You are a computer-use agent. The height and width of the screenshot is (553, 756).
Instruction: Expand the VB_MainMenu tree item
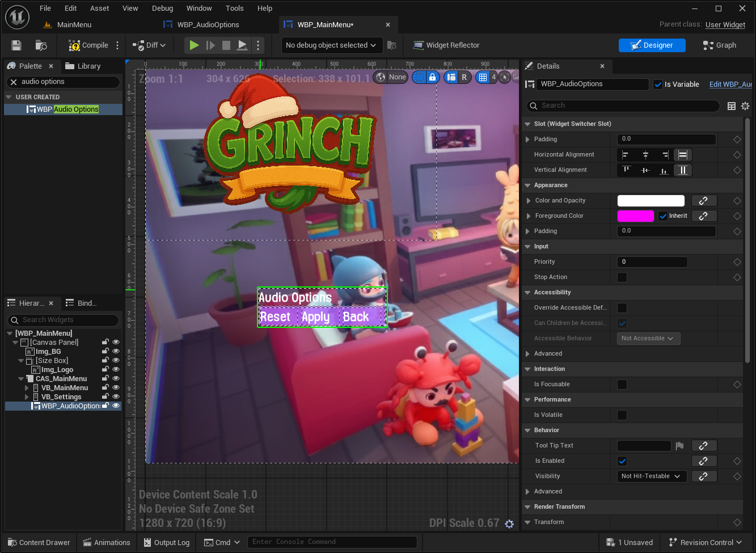[x=27, y=388]
